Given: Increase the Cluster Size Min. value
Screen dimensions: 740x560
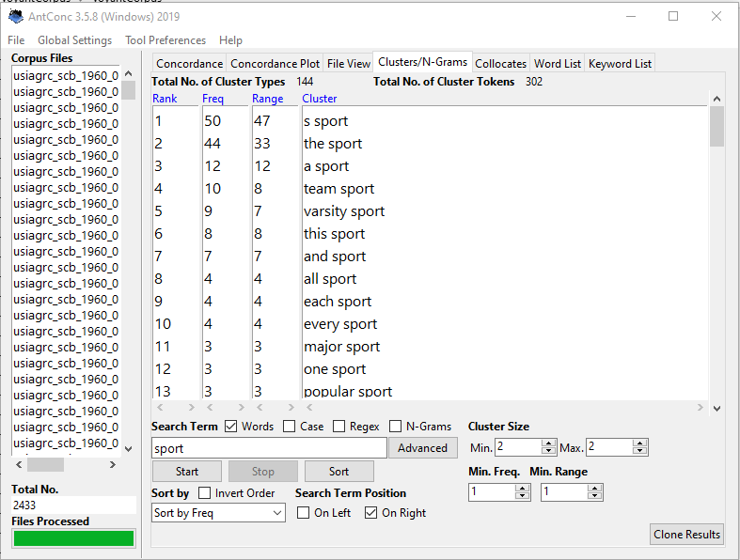Looking at the screenshot, I should click(549, 443).
